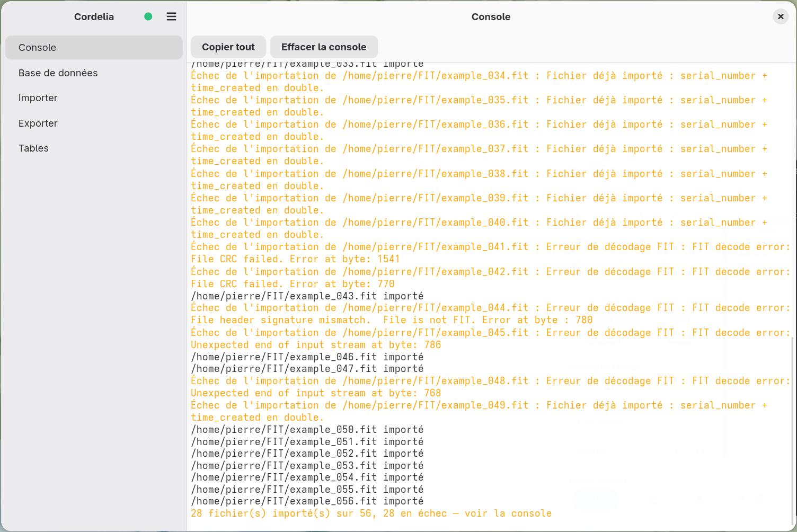Close the Console window
The width and height of the screenshot is (797, 532).
point(781,16)
